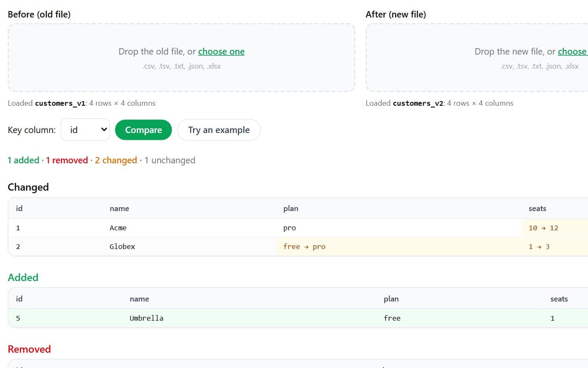Click the "2 changed" summary count

(116, 160)
